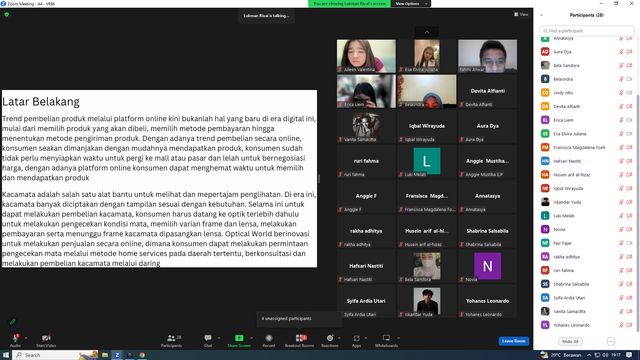Click the Leave Room button
The height and width of the screenshot is (360, 640).
pyautogui.click(x=513, y=341)
